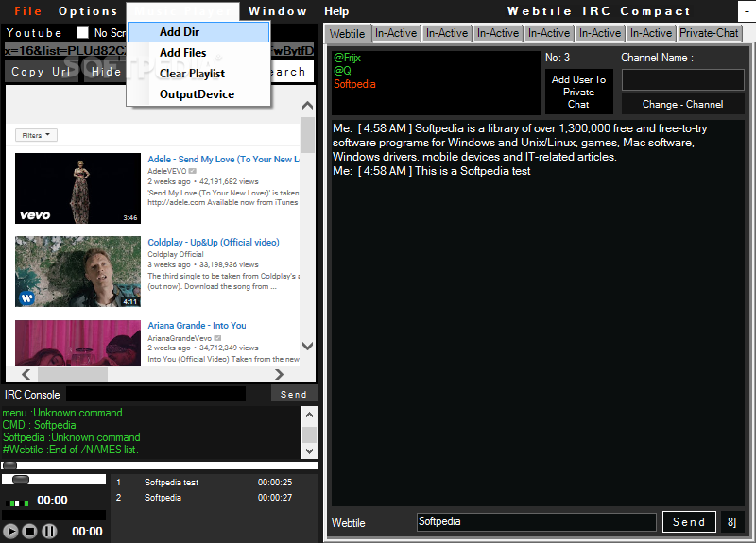The width and height of the screenshot is (756, 543).
Task: Select user @Frijx in user list
Action: coord(347,58)
